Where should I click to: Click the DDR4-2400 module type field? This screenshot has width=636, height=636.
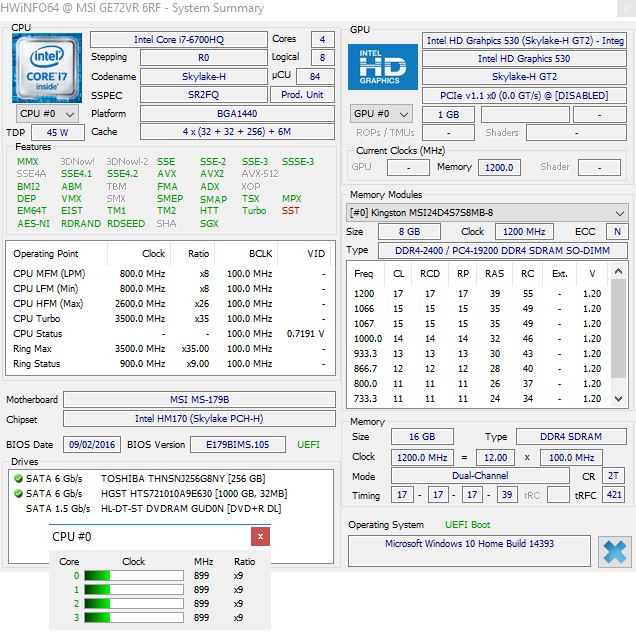pos(503,251)
